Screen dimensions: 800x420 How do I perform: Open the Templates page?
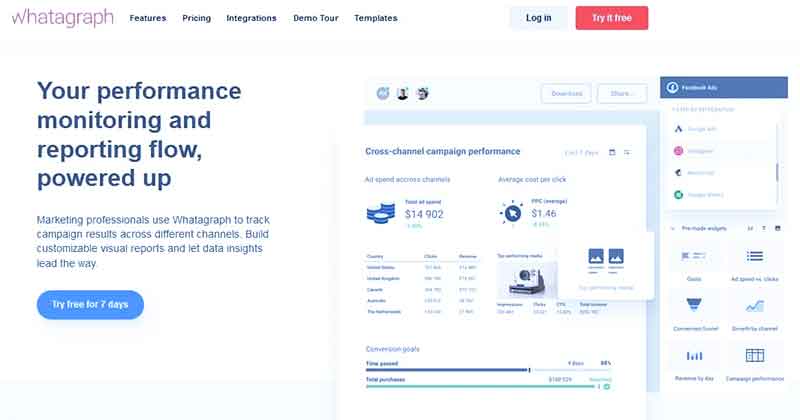376,18
